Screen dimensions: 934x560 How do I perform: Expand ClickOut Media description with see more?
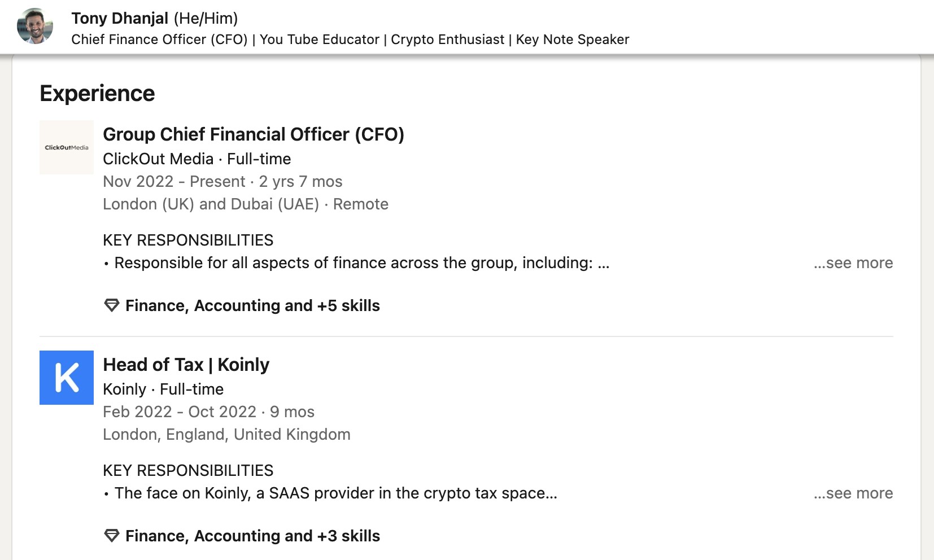pyautogui.click(x=853, y=263)
